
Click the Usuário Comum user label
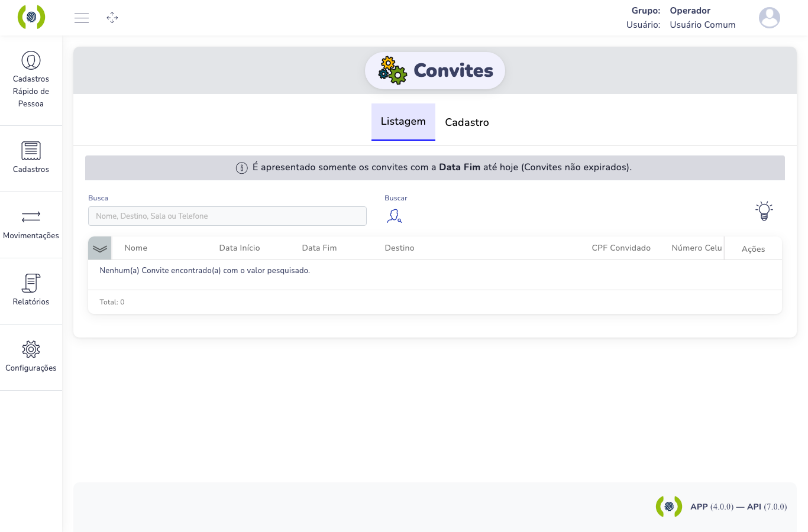coord(703,25)
